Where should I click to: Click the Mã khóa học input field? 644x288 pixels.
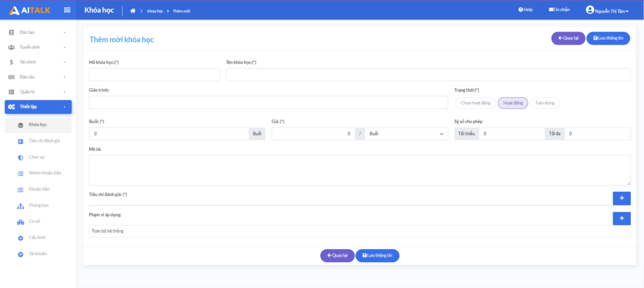pyautogui.click(x=154, y=75)
